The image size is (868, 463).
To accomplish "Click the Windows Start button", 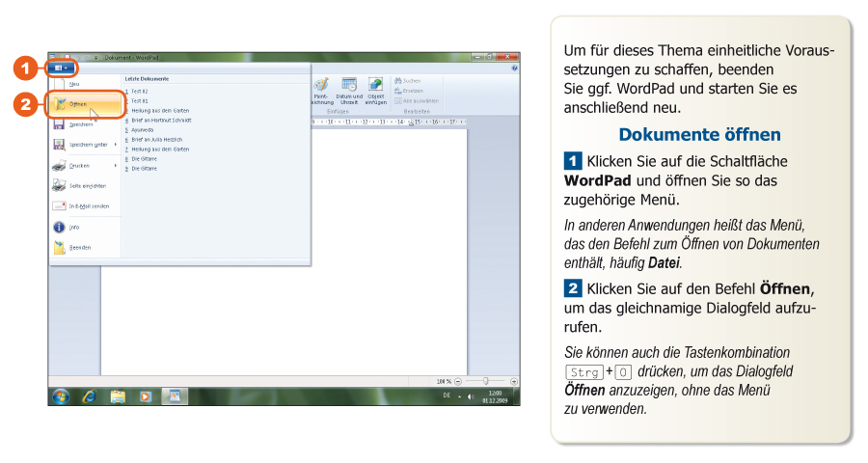I will point(62,395).
